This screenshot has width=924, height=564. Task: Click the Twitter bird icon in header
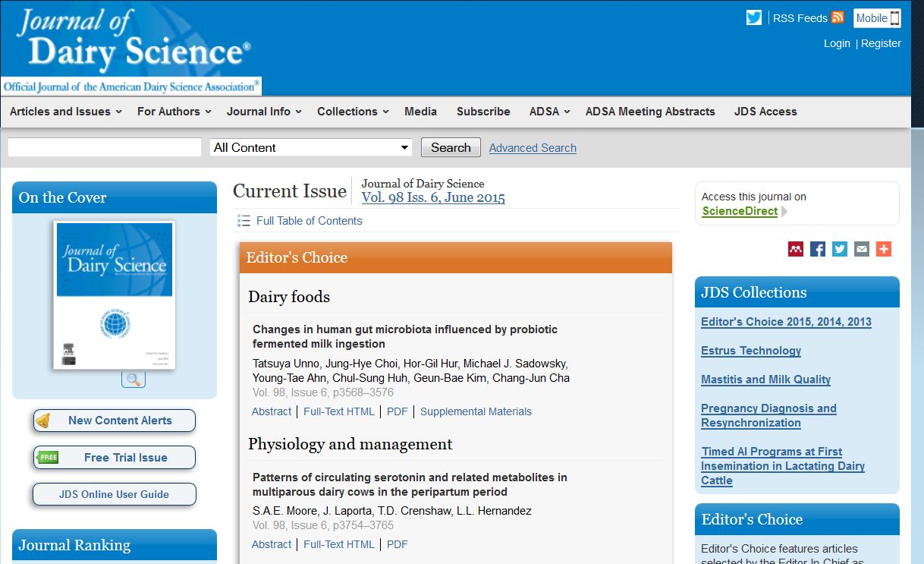pos(753,18)
